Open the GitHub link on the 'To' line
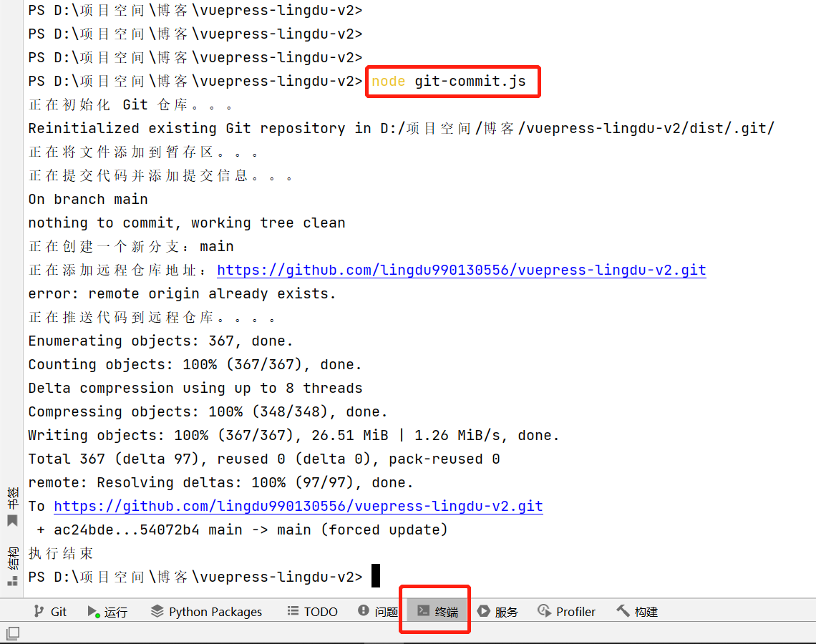 [298, 507]
